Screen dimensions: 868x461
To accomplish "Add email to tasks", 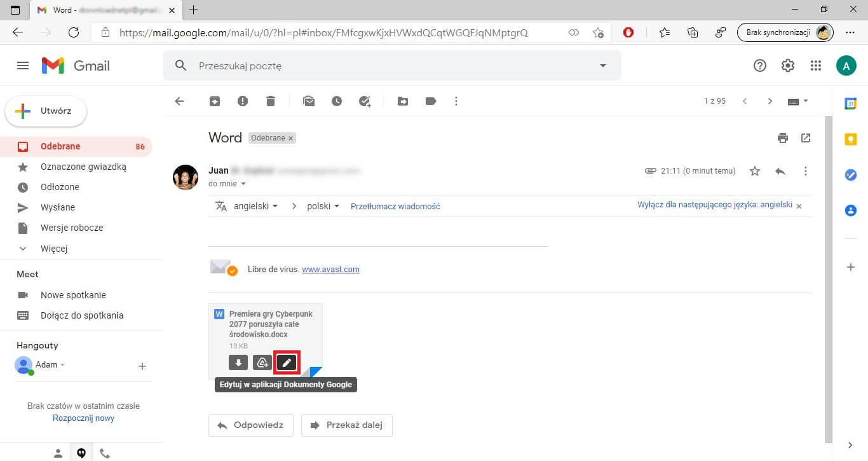I will (x=365, y=101).
